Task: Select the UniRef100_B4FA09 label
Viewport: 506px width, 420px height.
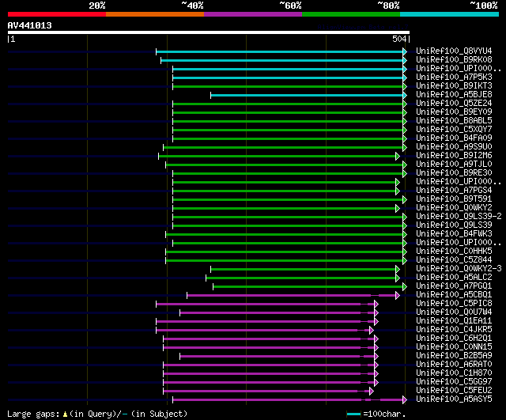Action: pos(454,138)
